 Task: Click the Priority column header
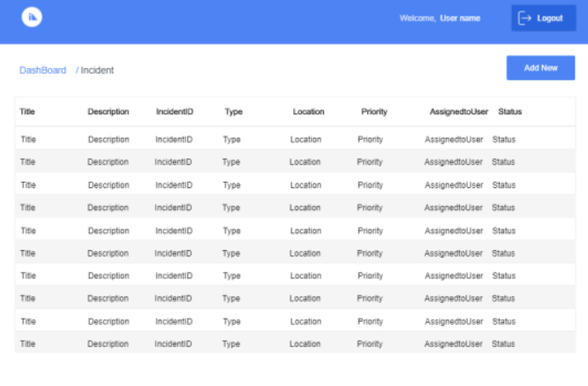click(373, 111)
